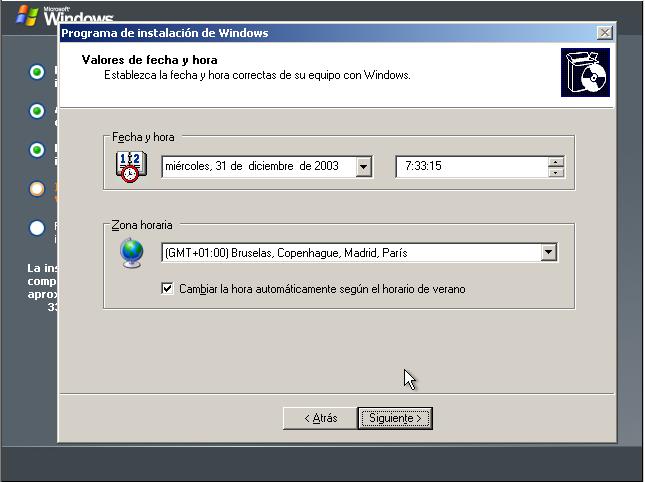Click the calendar and clock icon
The width and height of the screenshot is (645, 482).
tap(131, 167)
